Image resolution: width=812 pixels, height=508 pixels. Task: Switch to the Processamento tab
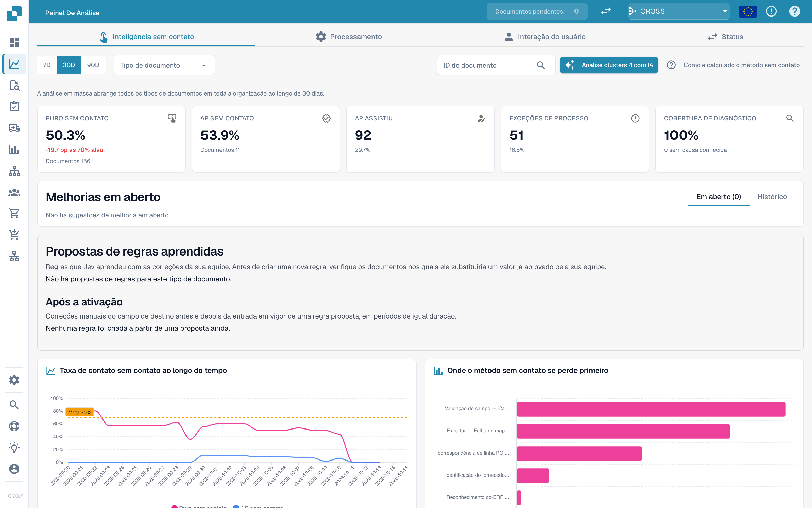(x=349, y=37)
